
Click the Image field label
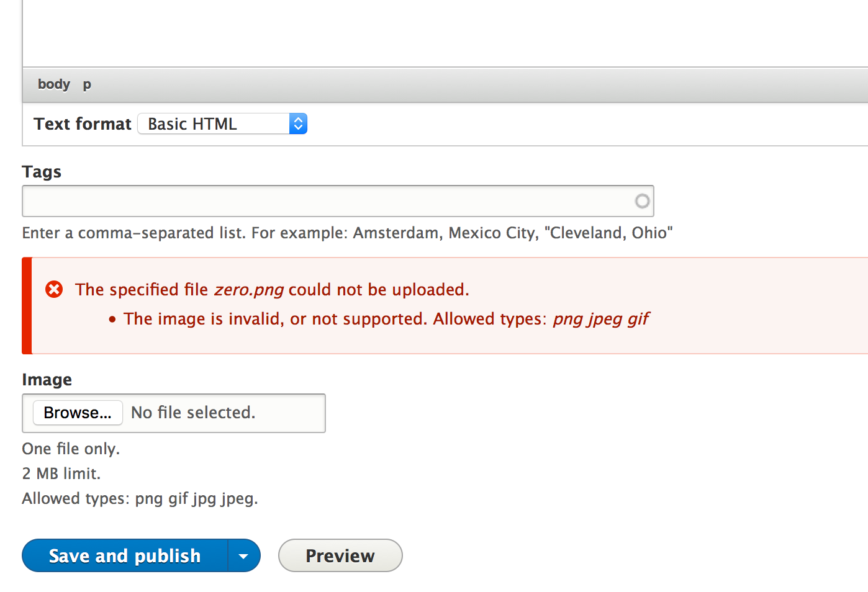[47, 380]
